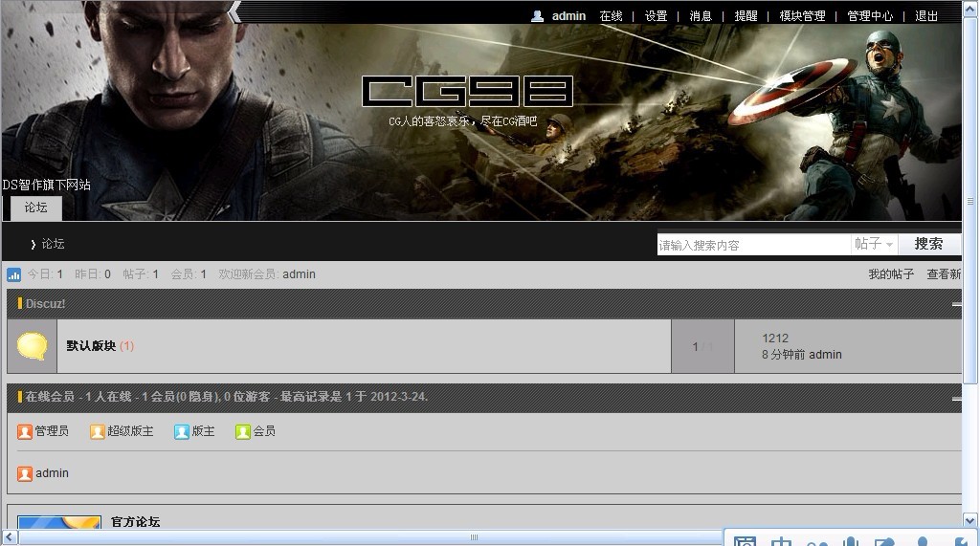980x546 pixels.
Task: Open the latest thread titled 1212
Action: (x=775, y=338)
